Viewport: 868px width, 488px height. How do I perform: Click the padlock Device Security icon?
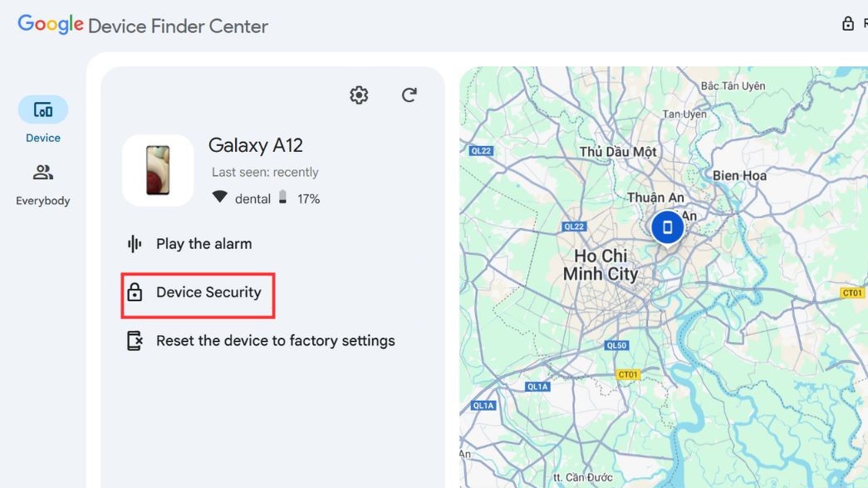(x=135, y=292)
